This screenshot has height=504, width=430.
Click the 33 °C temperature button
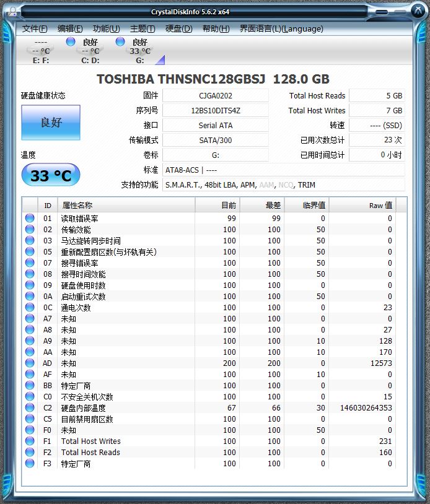[51, 175]
